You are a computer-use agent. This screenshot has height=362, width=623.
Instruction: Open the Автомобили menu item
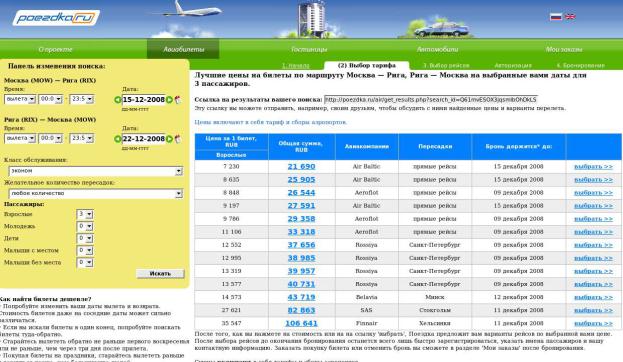pos(437,49)
